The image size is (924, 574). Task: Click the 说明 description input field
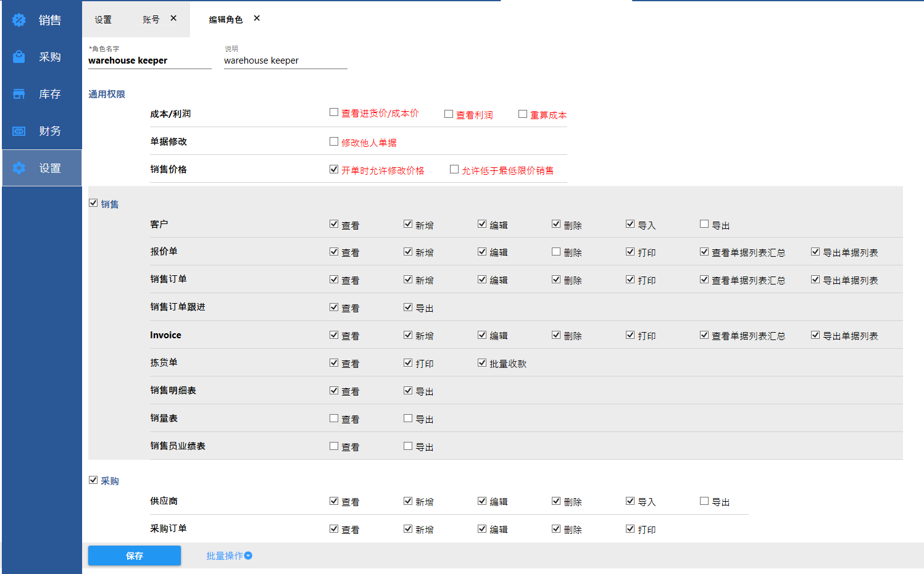tap(285, 60)
